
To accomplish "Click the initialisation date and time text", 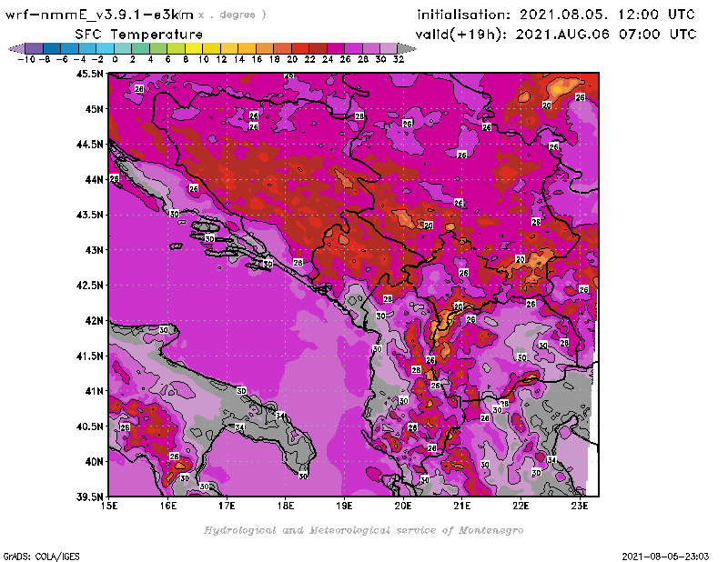I will (x=555, y=15).
